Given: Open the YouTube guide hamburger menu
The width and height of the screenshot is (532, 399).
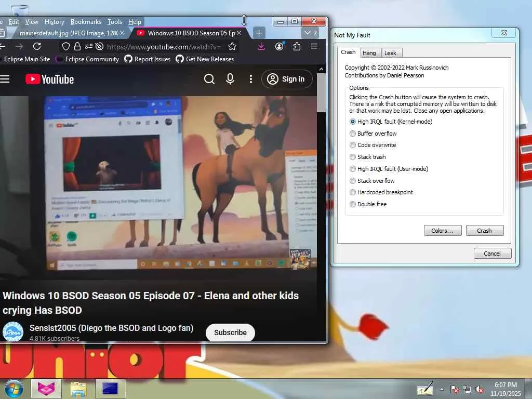Looking at the screenshot, I should pyautogui.click(x=4, y=79).
